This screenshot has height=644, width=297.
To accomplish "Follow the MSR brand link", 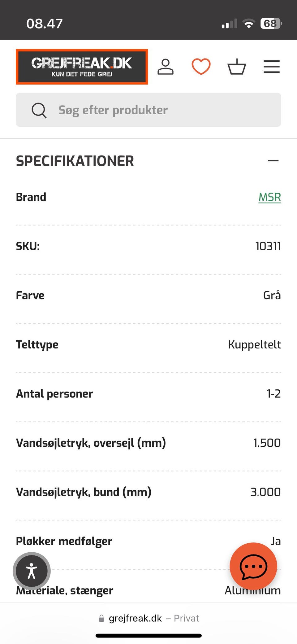I will coord(269,197).
